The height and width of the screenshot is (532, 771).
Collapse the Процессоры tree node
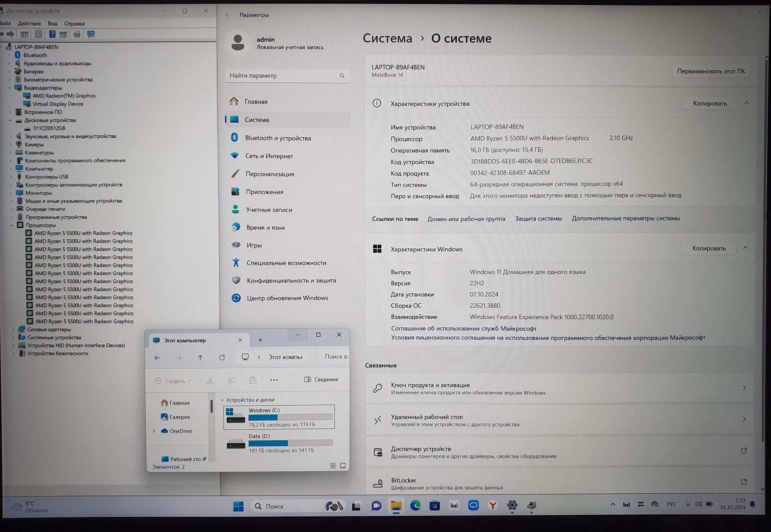[x=12, y=225]
